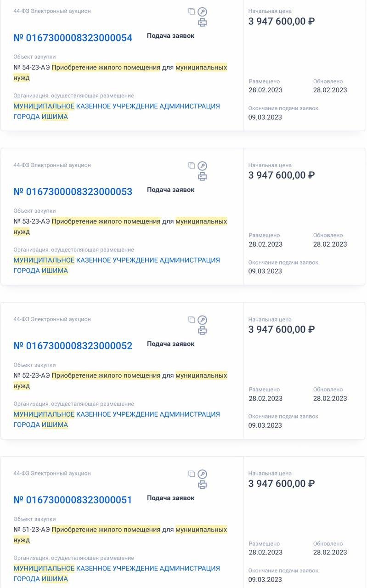This screenshot has width=367, height=588.
Task: Open auction № 0167300008323000052
Action: pyautogui.click(x=73, y=346)
